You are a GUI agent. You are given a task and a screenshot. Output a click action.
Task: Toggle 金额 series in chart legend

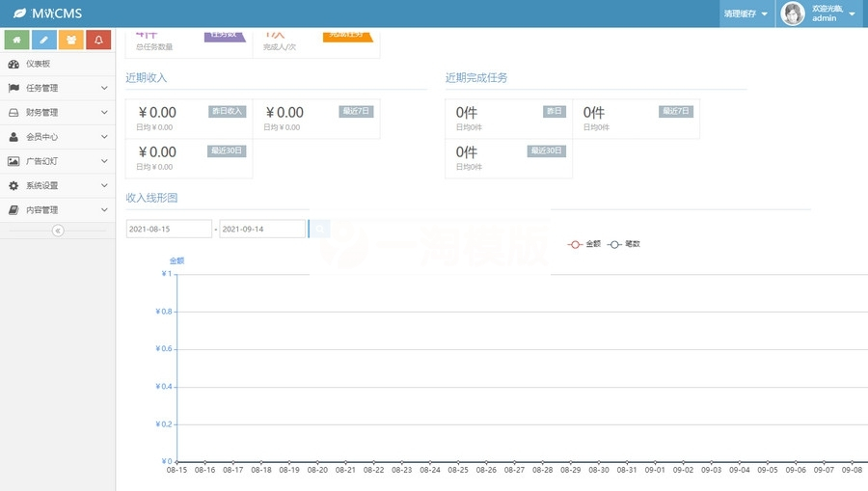pos(584,244)
